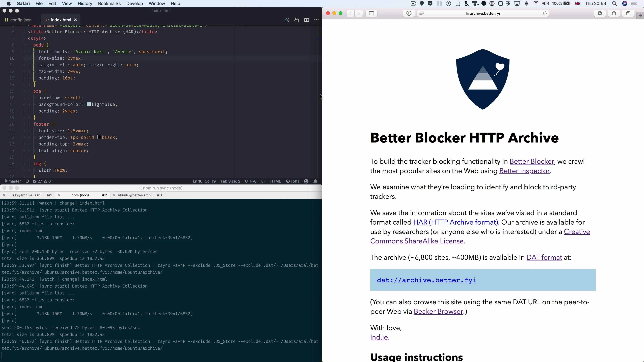
Task: Open Siri from the menu bar
Action: [x=625, y=4]
